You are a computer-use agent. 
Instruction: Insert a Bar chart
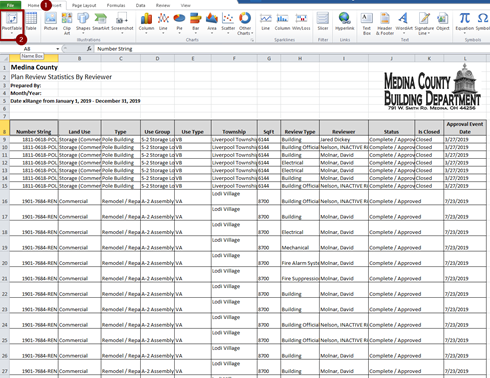[x=196, y=23]
